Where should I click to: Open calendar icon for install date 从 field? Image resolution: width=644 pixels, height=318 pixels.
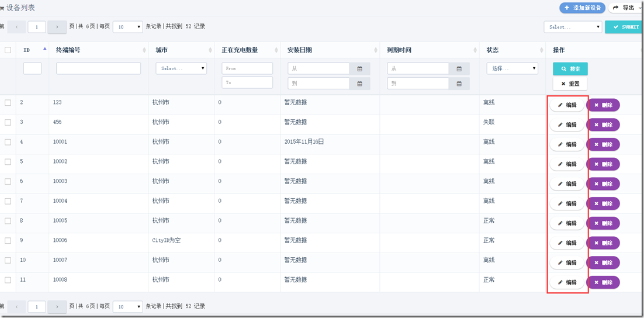[360, 68]
